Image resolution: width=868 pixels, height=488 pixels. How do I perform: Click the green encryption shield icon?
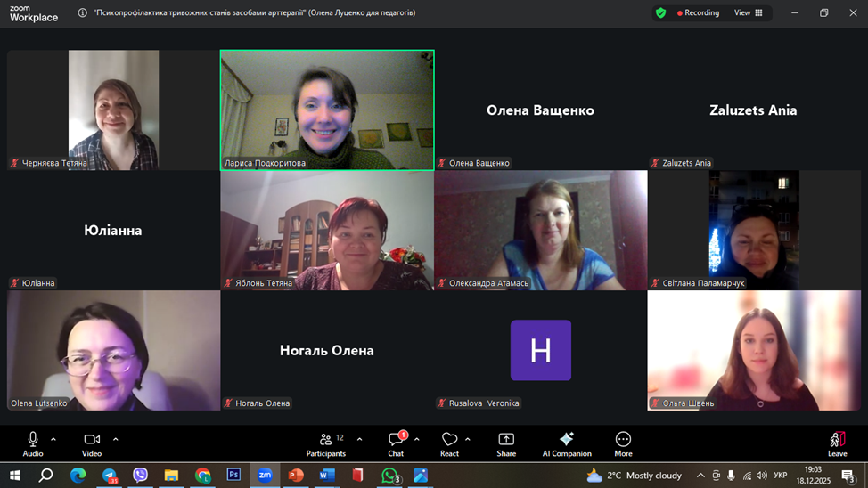click(660, 13)
